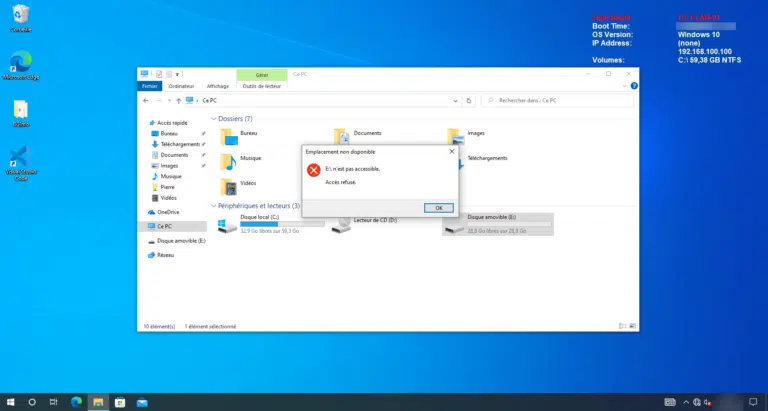Collapse the Périphériques et lecteurs group

pyautogui.click(x=214, y=206)
